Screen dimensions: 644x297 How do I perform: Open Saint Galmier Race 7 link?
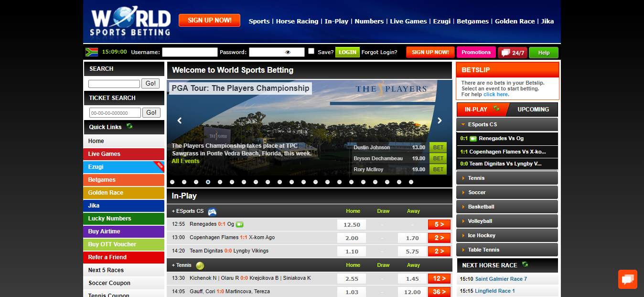pyautogui.click(x=501, y=279)
